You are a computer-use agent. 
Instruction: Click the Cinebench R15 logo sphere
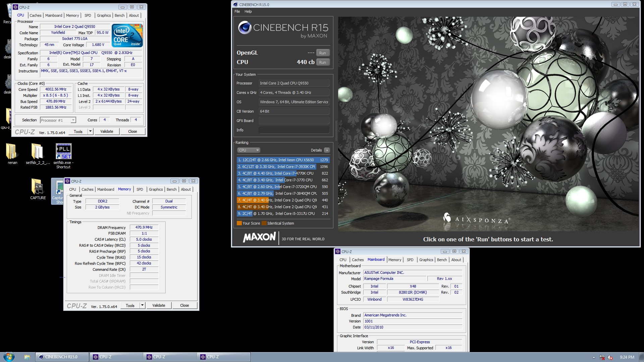(245, 27)
